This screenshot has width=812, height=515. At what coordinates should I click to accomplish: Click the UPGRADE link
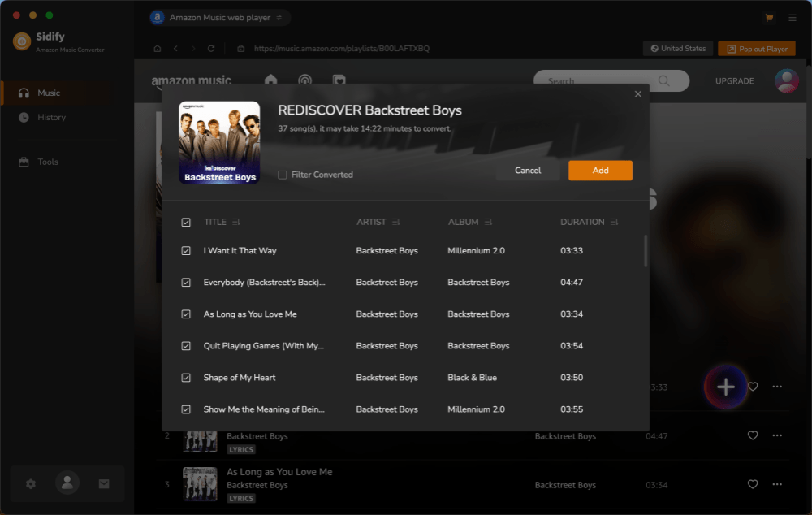734,81
